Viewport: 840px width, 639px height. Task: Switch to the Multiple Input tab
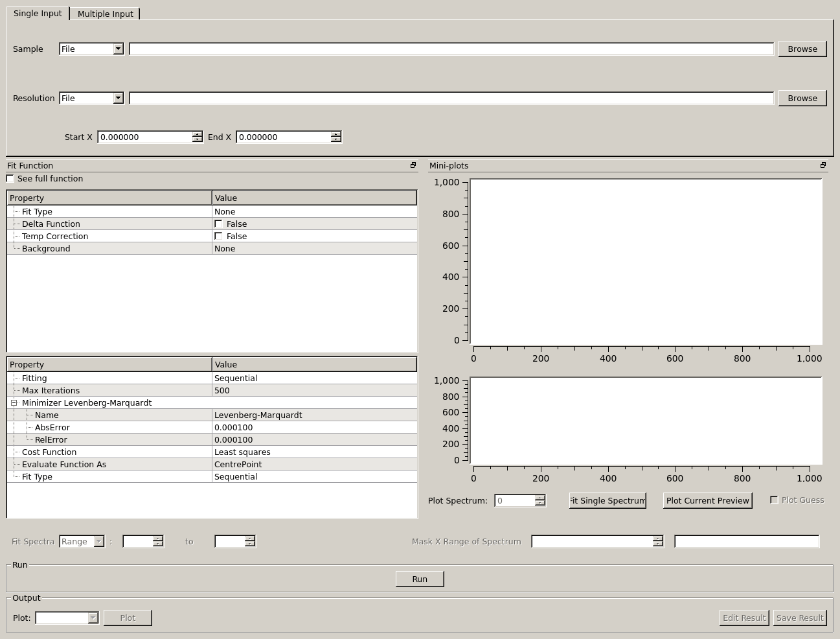tap(105, 14)
